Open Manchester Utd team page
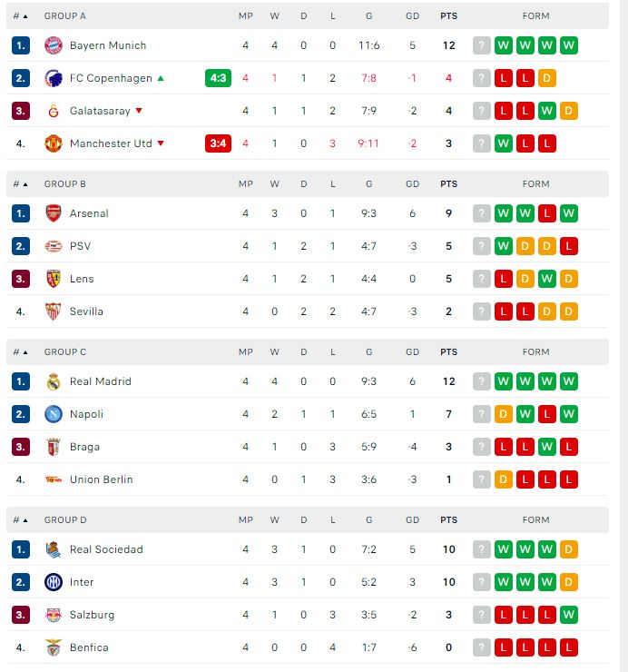 click(x=111, y=143)
